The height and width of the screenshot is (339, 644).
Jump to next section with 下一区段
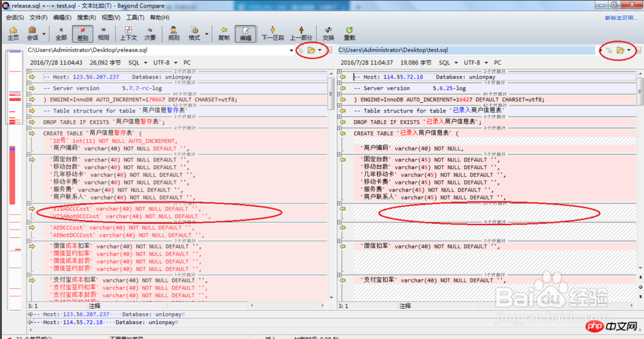[x=273, y=33]
